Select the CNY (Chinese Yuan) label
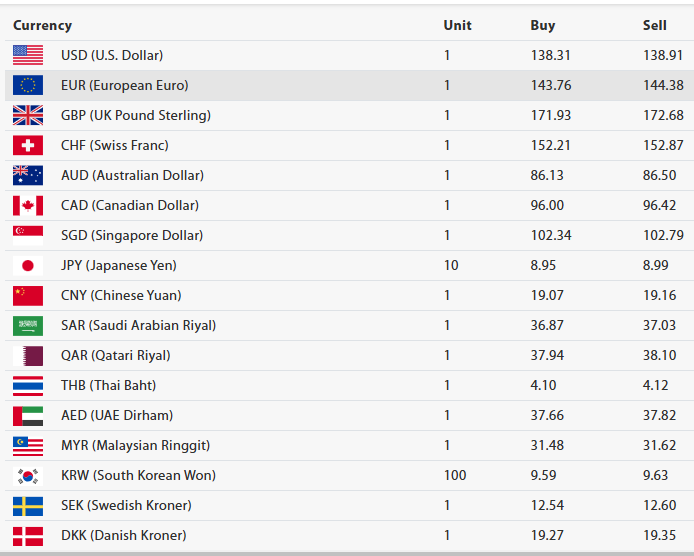 coord(121,295)
